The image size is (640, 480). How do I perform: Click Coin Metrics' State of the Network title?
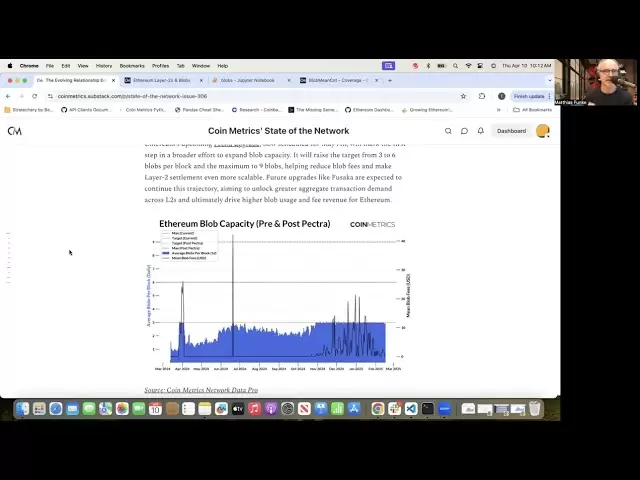point(278,131)
